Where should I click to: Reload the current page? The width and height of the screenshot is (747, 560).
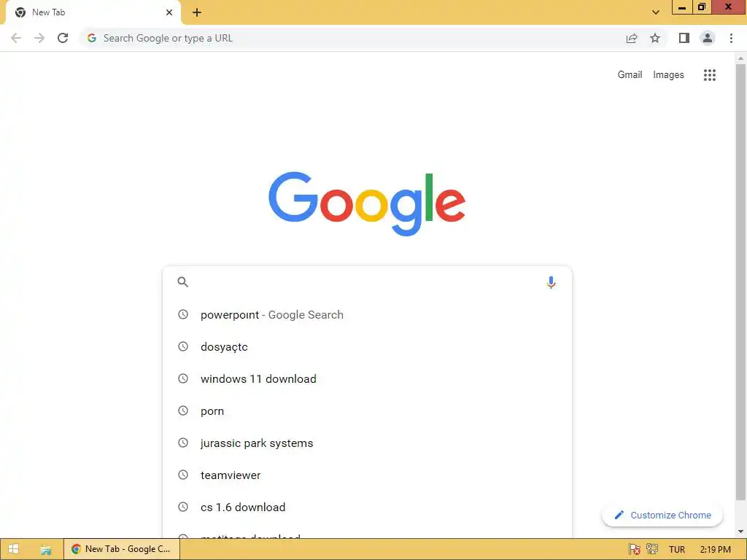[63, 38]
